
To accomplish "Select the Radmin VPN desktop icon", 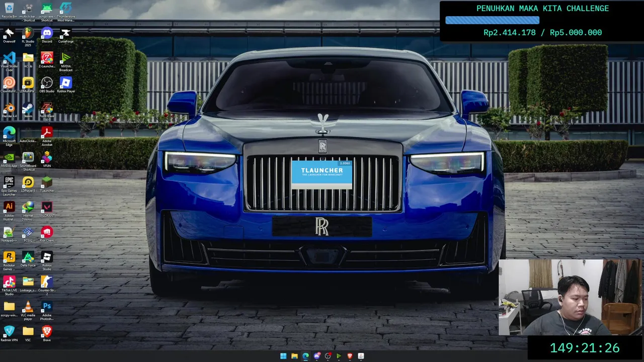I will [x=9, y=334].
